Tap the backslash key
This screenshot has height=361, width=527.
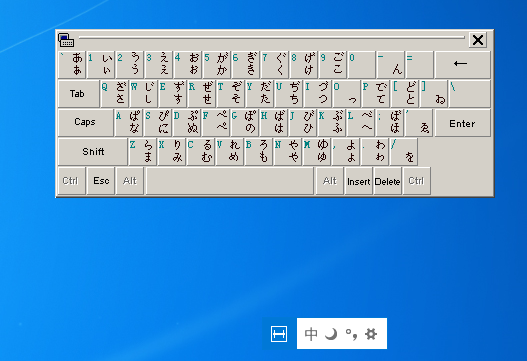click(470, 93)
